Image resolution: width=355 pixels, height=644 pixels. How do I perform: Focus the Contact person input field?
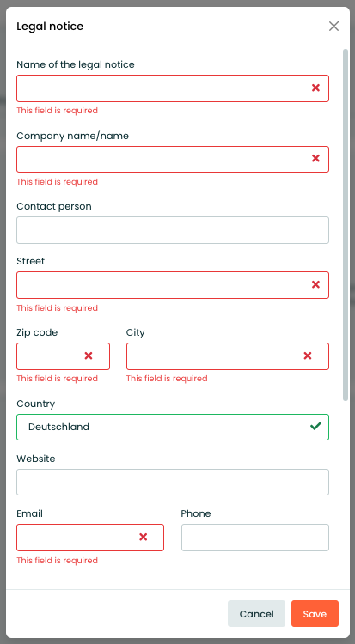[x=173, y=230]
